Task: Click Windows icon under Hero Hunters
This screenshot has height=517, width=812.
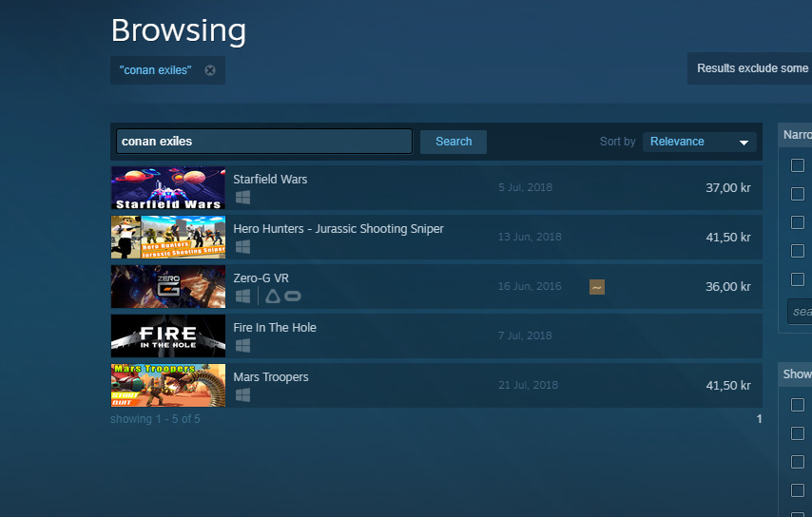Action: click(242, 247)
